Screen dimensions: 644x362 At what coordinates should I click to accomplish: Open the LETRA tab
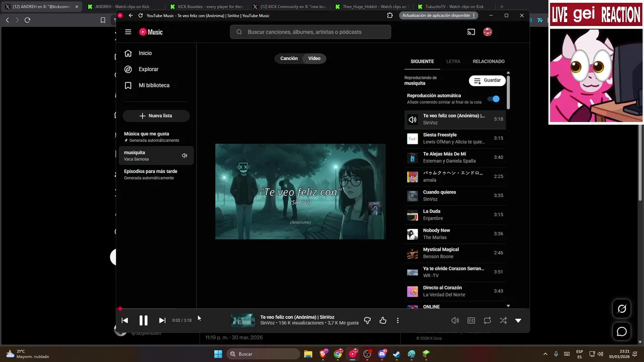point(453,61)
